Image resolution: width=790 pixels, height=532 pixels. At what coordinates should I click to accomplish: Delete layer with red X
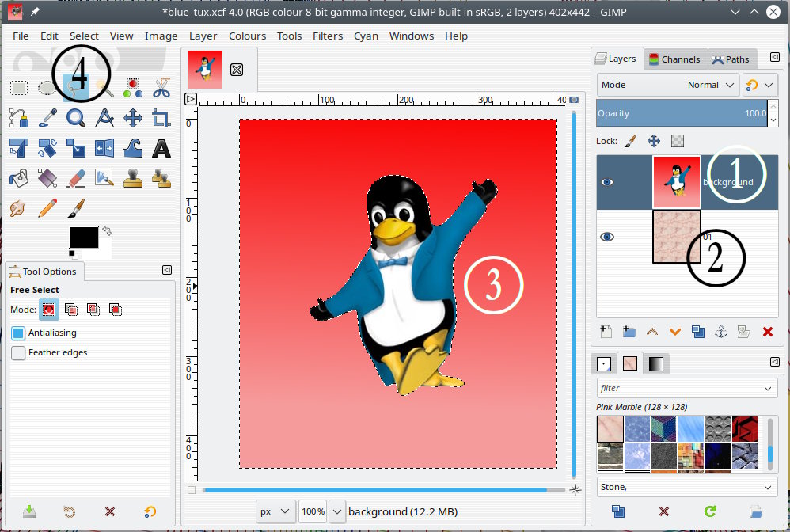pos(768,332)
